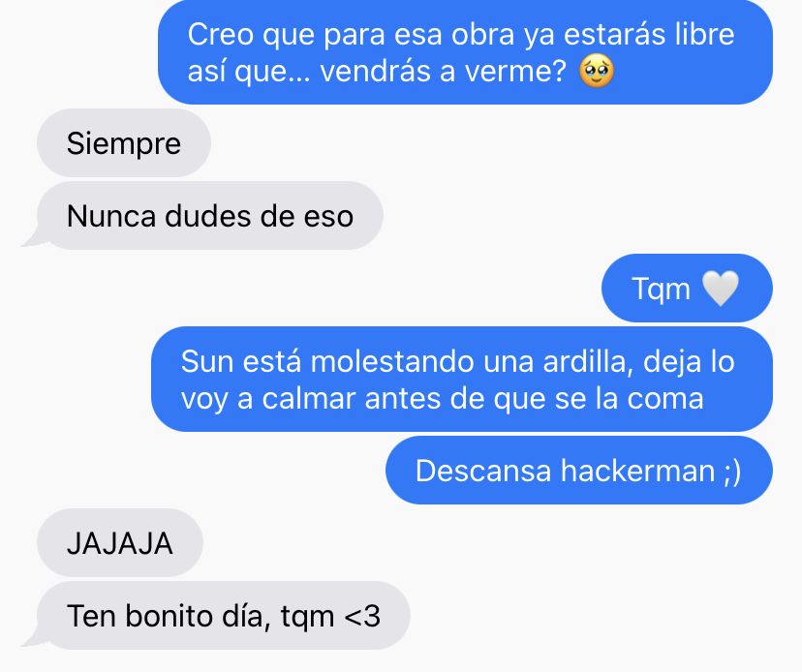The width and height of the screenshot is (802, 672).
Task: Tap the 'Creo que para esa obra' message
Action: [x=466, y=52]
